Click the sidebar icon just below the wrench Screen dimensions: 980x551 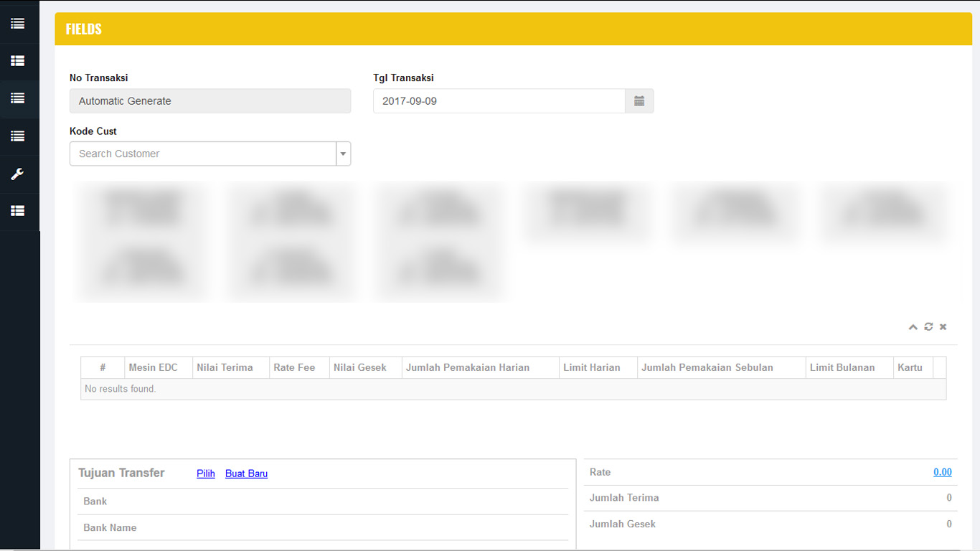pos(18,211)
